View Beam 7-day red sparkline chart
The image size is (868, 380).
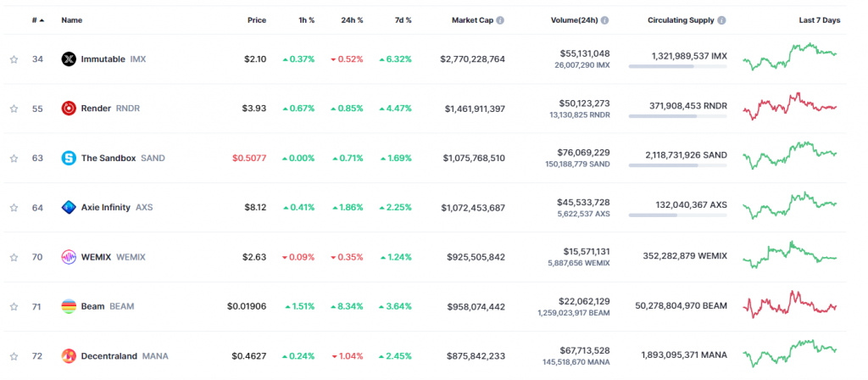tap(789, 305)
